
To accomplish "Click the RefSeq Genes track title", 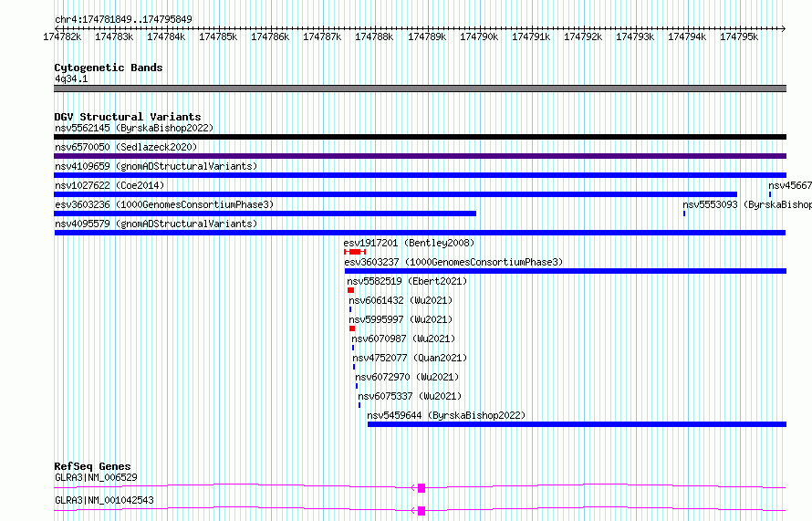I will tap(92, 466).
